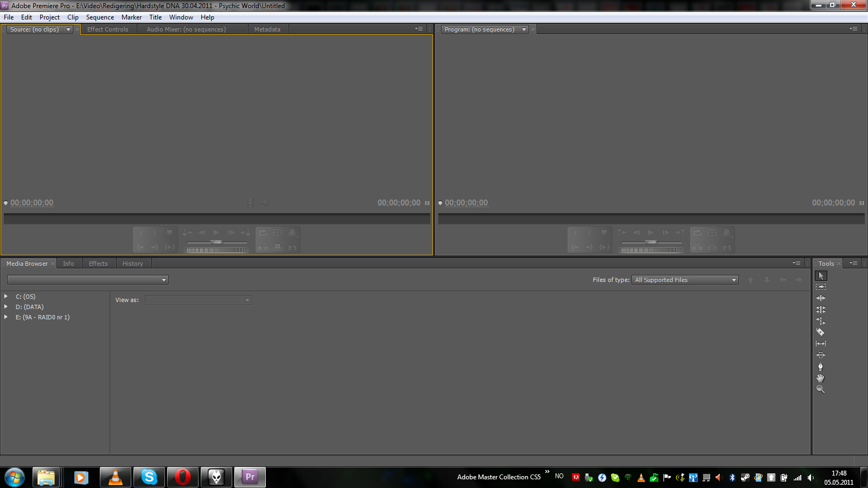Switch to the Effect Controls tab
Viewport: 868px width, 488px height.
click(x=108, y=29)
